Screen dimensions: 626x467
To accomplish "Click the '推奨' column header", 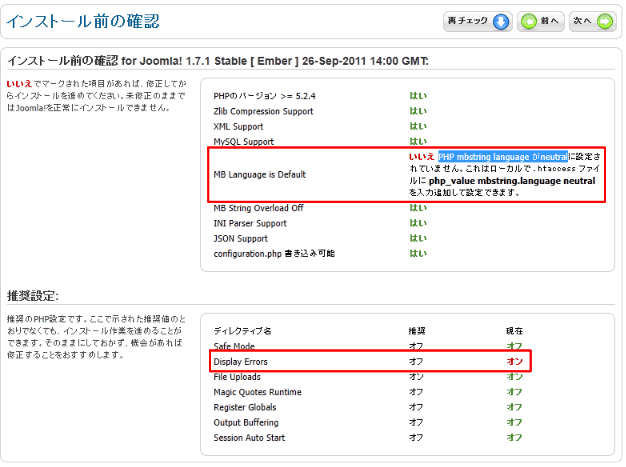I will pos(417,331).
